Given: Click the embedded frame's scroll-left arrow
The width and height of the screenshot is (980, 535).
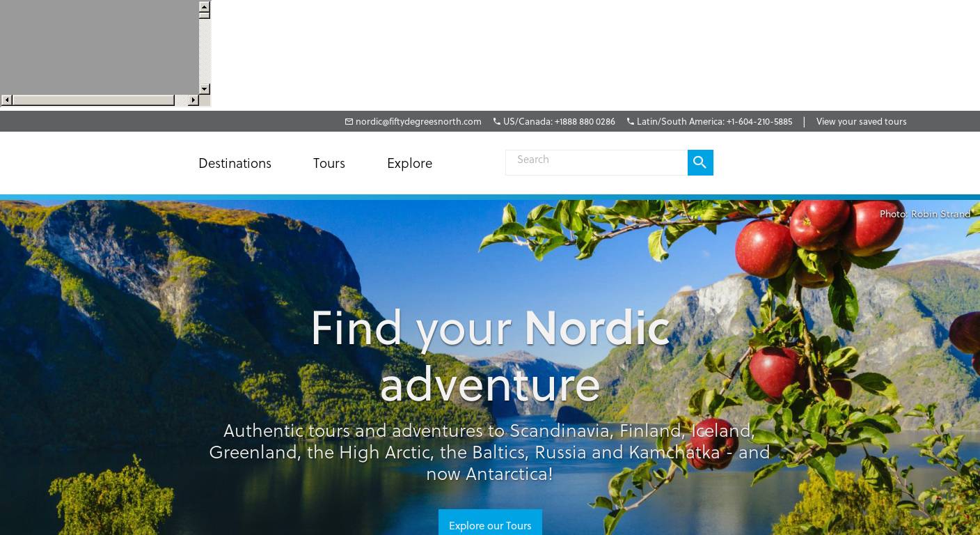Looking at the screenshot, I should point(6,100).
